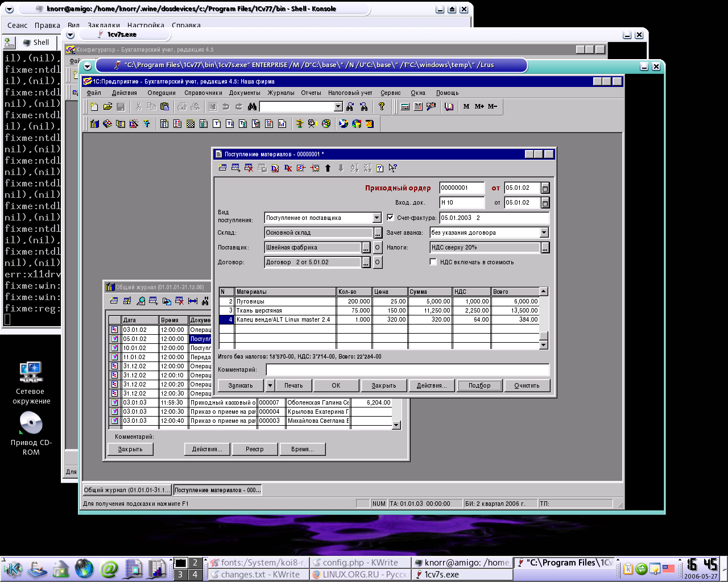This screenshot has width=728, height=582.
Task: Open the main toolbar search combo dropdown arrow
Action: [x=338, y=106]
